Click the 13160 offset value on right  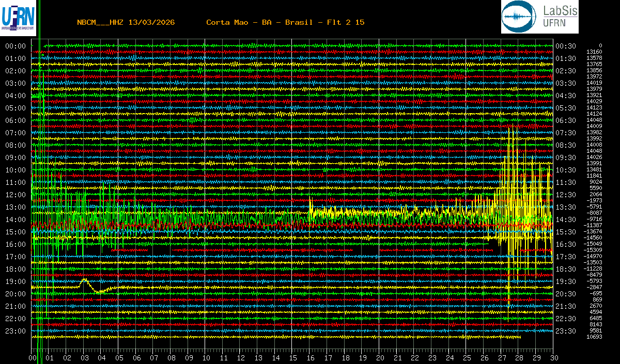tap(594, 52)
